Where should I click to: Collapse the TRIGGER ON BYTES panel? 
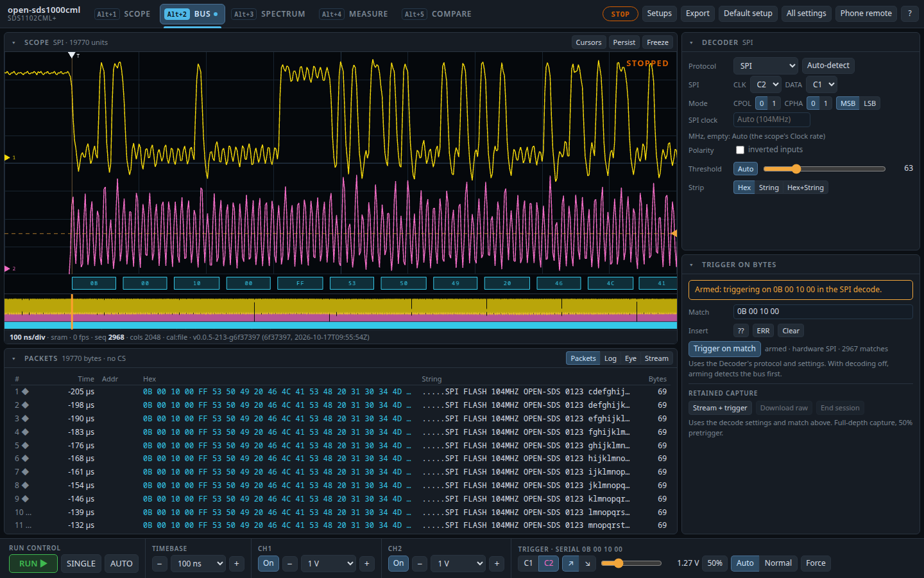(x=691, y=265)
